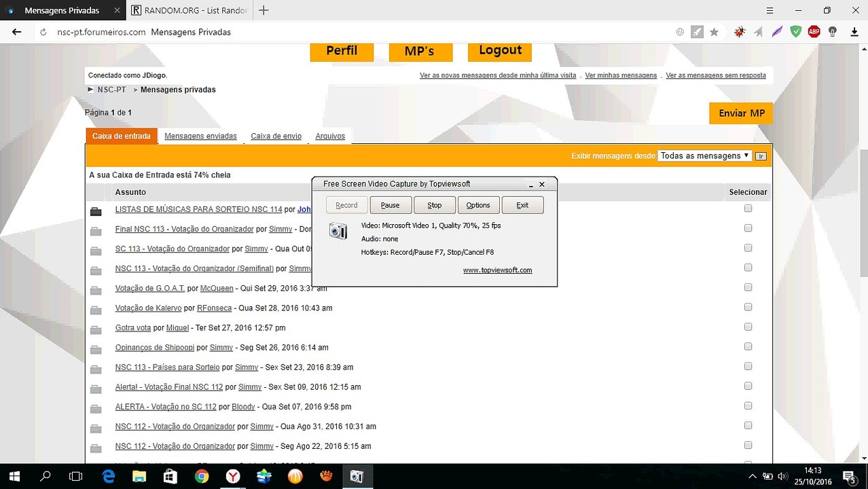Screen dimensions: 868x489
Task: Click the lightbulb extension icon
Action: [832, 32]
